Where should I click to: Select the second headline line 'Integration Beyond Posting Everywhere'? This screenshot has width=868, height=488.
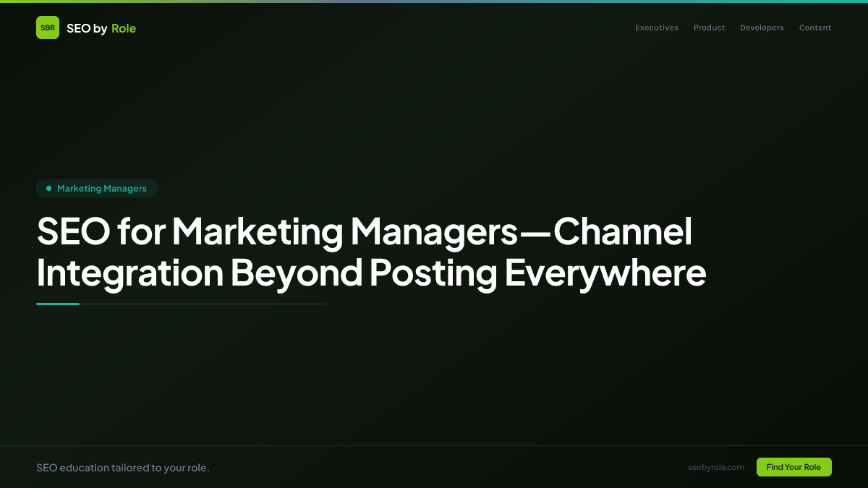coord(371,273)
